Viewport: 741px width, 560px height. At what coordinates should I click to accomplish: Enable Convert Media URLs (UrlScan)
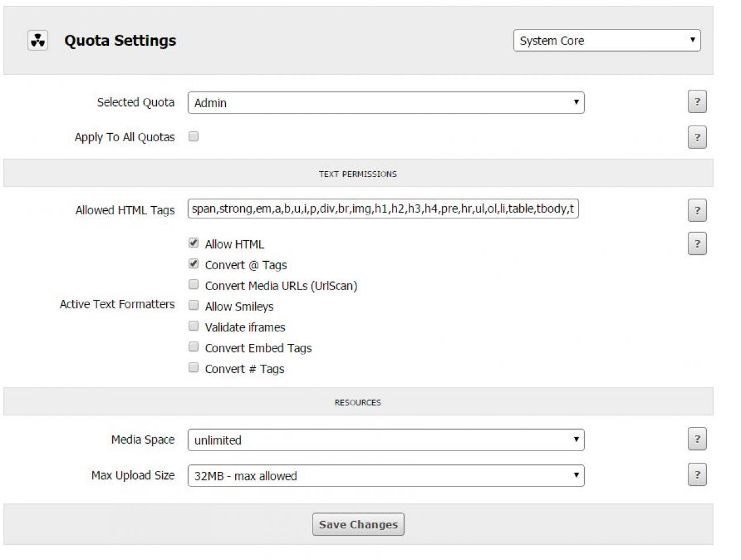193,285
